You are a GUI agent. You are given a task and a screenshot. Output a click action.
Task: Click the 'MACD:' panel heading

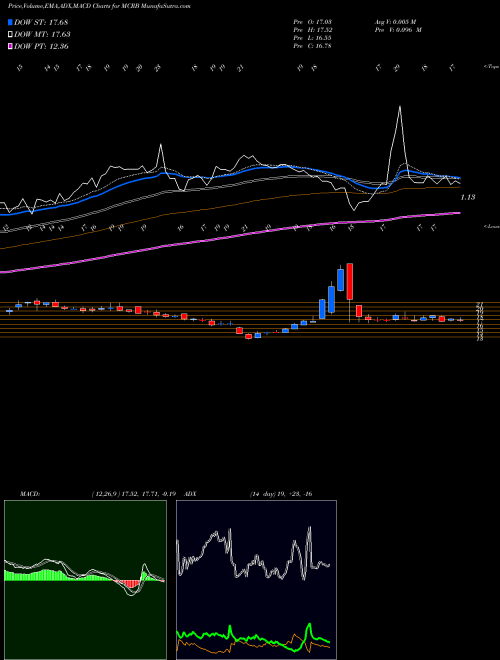click(30, 494)
